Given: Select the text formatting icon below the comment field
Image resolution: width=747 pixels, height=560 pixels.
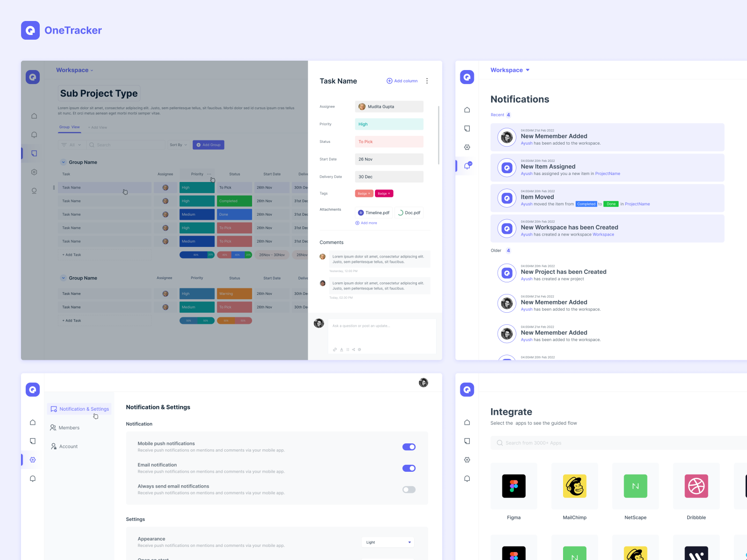Looking at the screenshot, I should [x=341, y=349].
